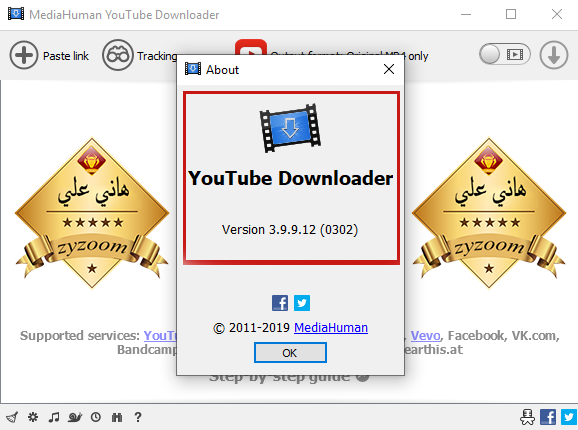Viewport: 578px width, 430px height.
Task: Open settings via the gear icon
Action: 33,417
